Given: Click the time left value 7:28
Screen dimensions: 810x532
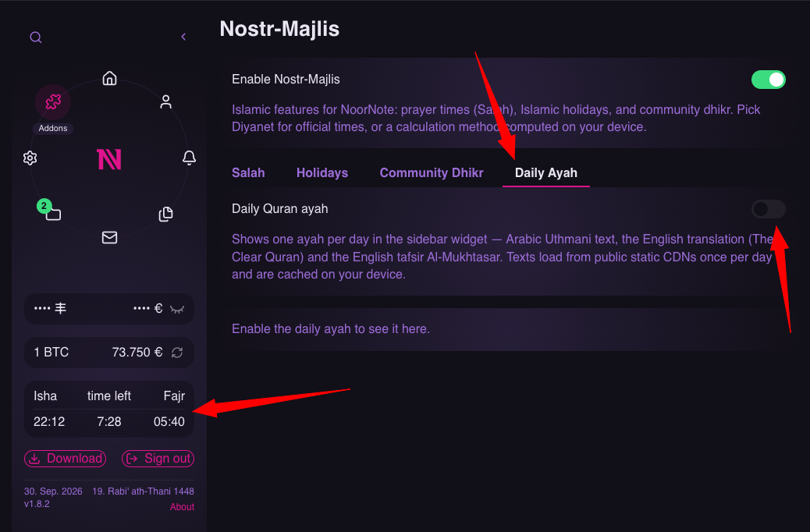Looking at the screenshot, I should click(109, 421).
